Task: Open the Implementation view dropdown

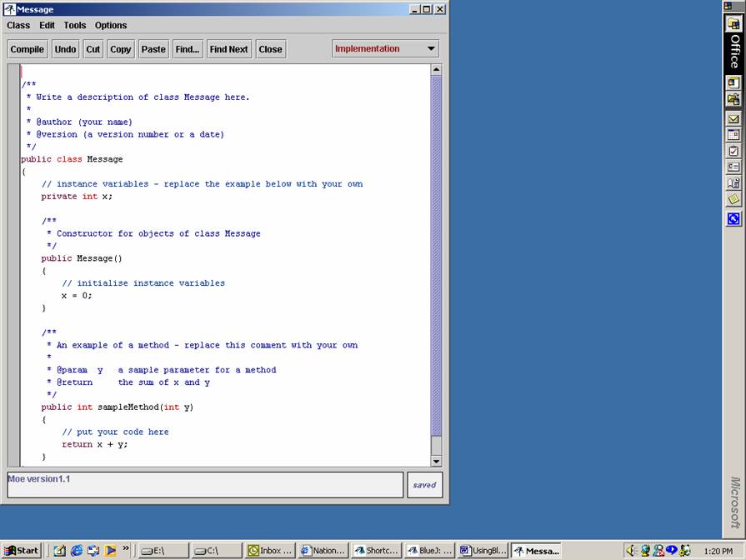Action: coord(385,48)
